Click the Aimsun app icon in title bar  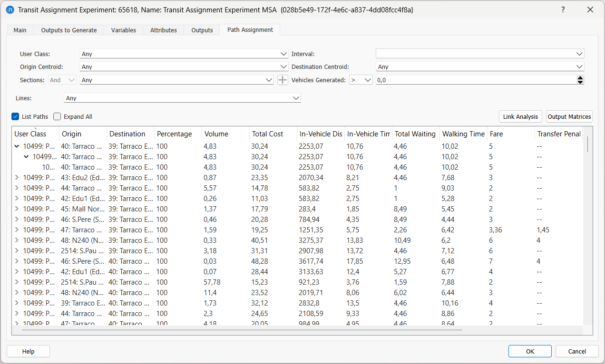tap(10, 10)
